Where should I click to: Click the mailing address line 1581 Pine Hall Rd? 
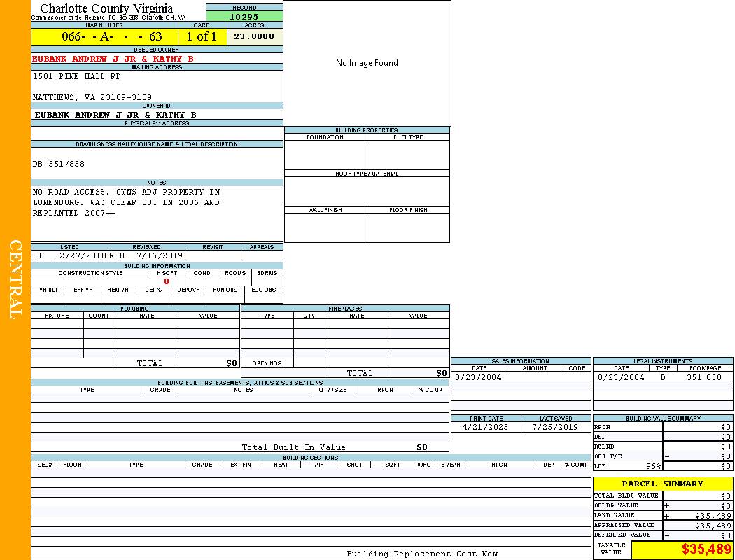point(77,76)
